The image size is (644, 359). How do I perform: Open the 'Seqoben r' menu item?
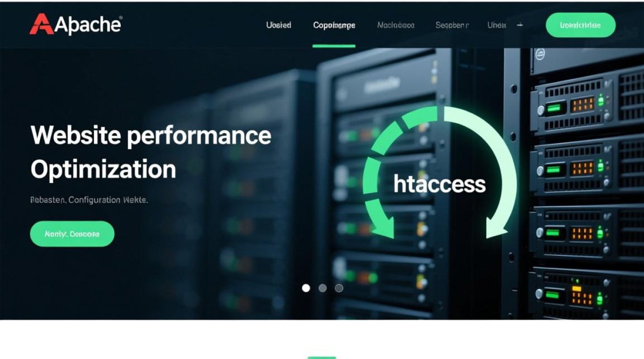(x=452, y=25)
